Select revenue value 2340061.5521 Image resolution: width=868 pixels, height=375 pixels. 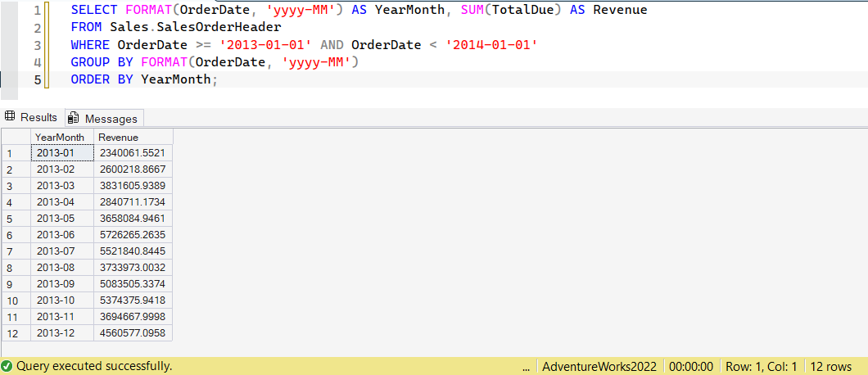133,153
